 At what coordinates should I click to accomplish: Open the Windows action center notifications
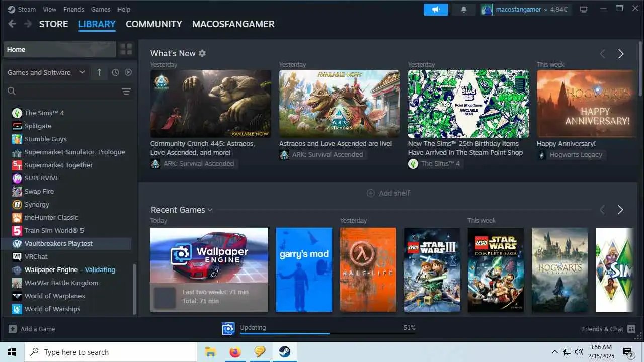coord(628,352)
